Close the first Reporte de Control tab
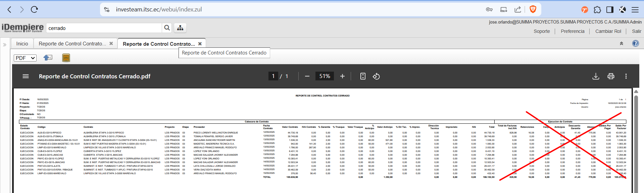 point(111,43)
